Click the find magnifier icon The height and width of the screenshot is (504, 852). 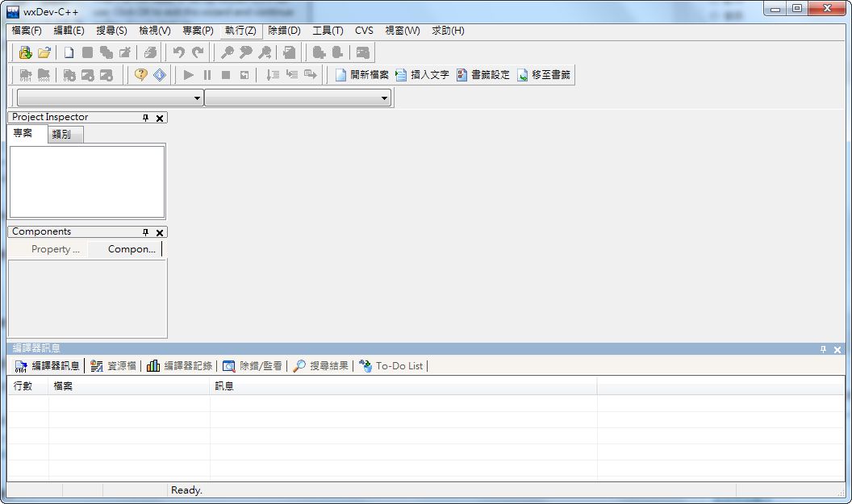228,52
